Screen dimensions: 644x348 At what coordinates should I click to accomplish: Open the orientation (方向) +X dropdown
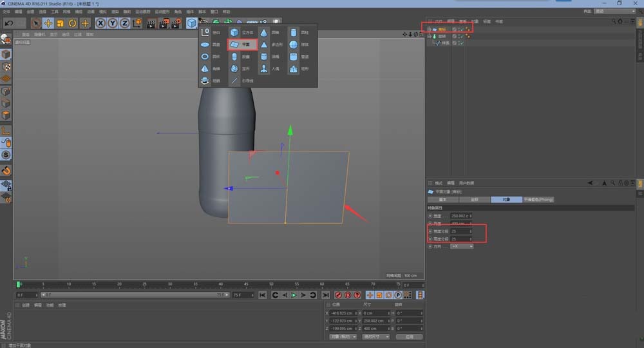pyautogui.click(x=462, y=246)
